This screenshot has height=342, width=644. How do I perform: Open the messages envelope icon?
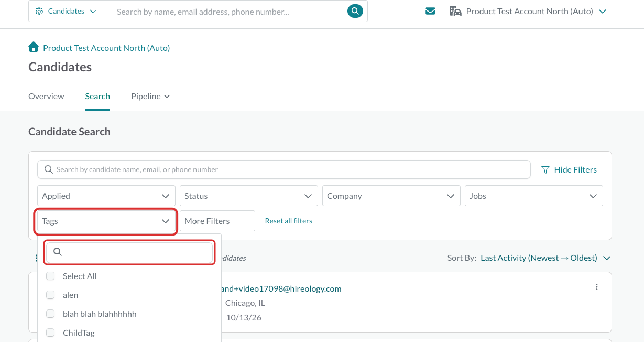[430, 11]
